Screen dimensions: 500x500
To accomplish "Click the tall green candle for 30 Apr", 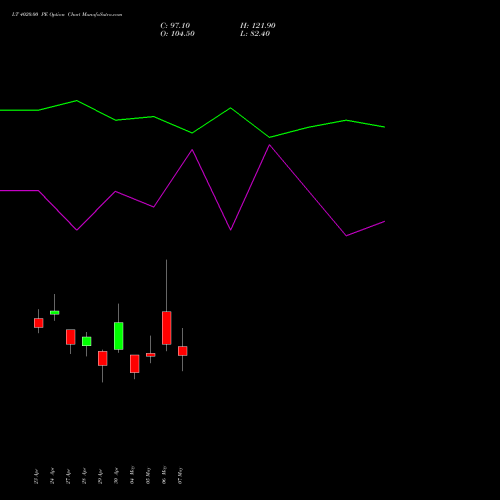I will point(119,336).
